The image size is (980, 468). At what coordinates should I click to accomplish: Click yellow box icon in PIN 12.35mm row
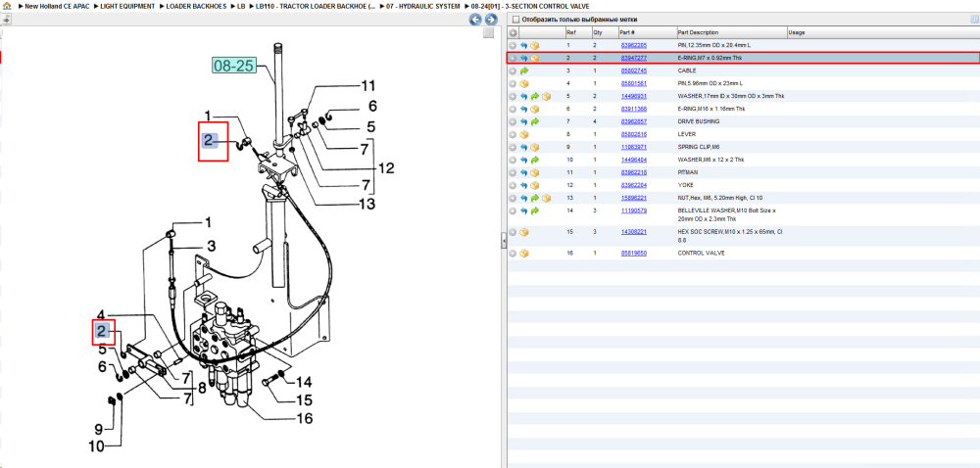535,46
